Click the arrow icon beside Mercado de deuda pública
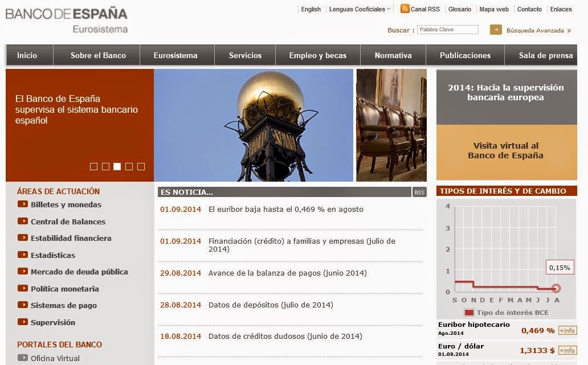 click(23, 271)
